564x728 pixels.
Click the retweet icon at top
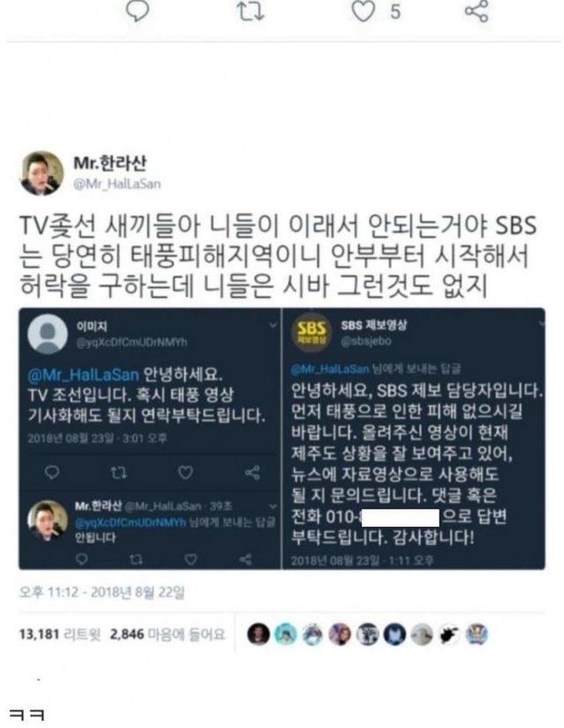250,11
